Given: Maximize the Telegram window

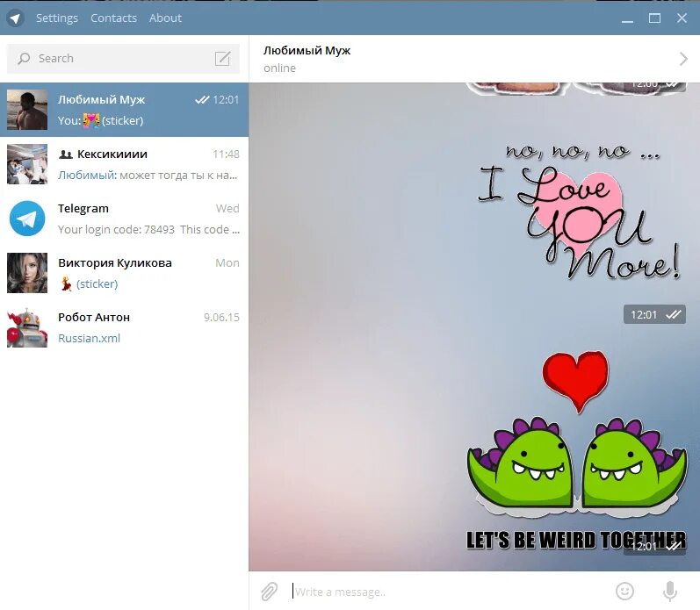Looking at the screenshot, I should pyautogui.click(x=654, y=18).
